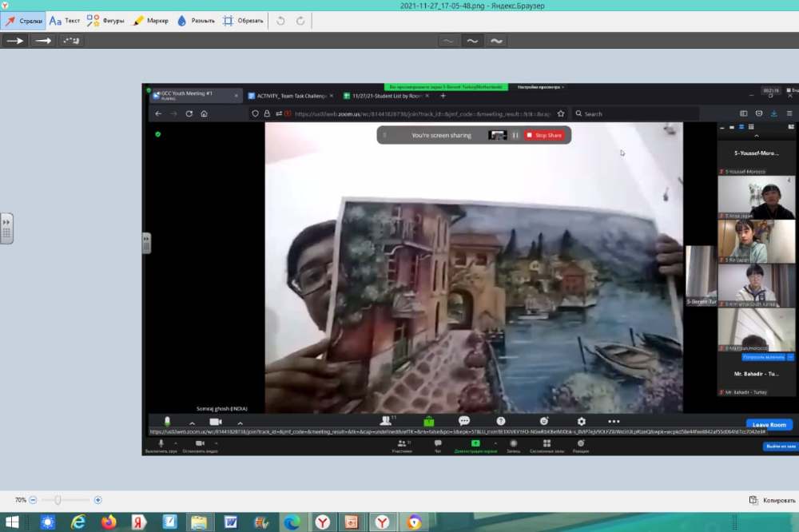Click the Zoom microphone icon in the upper toolbar

[x=167, y=422]
